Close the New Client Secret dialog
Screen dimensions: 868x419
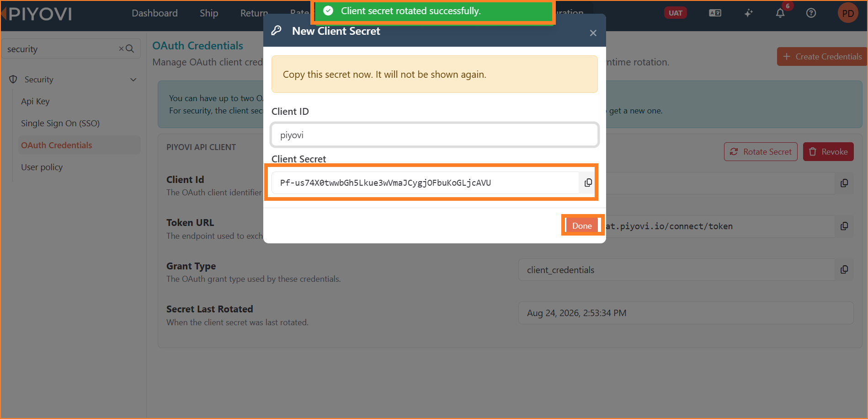coord(593,33)
